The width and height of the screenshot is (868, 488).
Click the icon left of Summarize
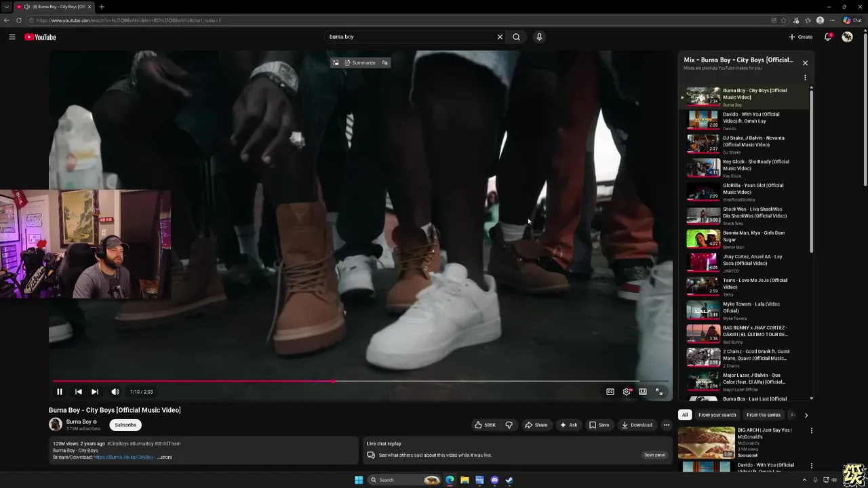[335, 62]
